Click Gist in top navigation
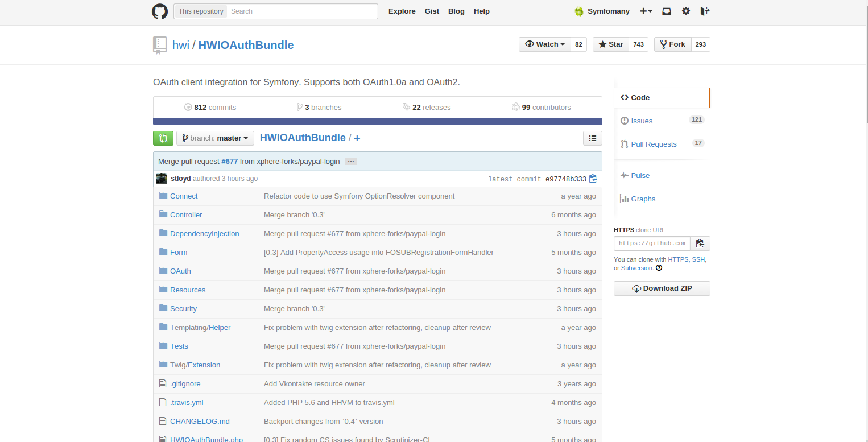 coord(432,11)
